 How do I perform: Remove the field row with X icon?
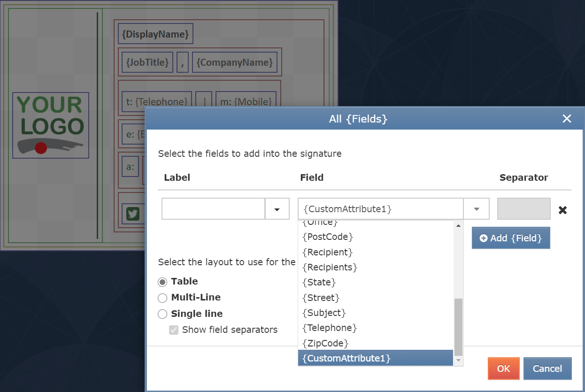click(562, 210)
